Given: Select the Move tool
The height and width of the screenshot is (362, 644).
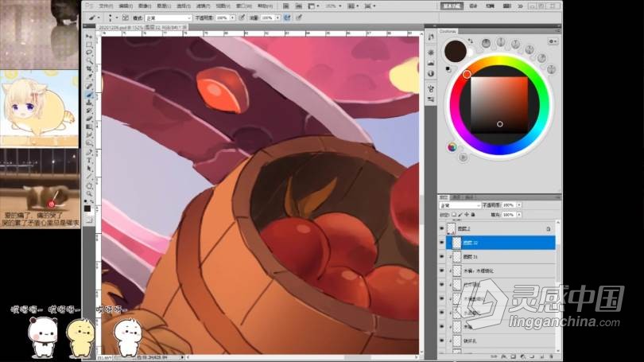Looking at the screenshot, I should 89,37.
